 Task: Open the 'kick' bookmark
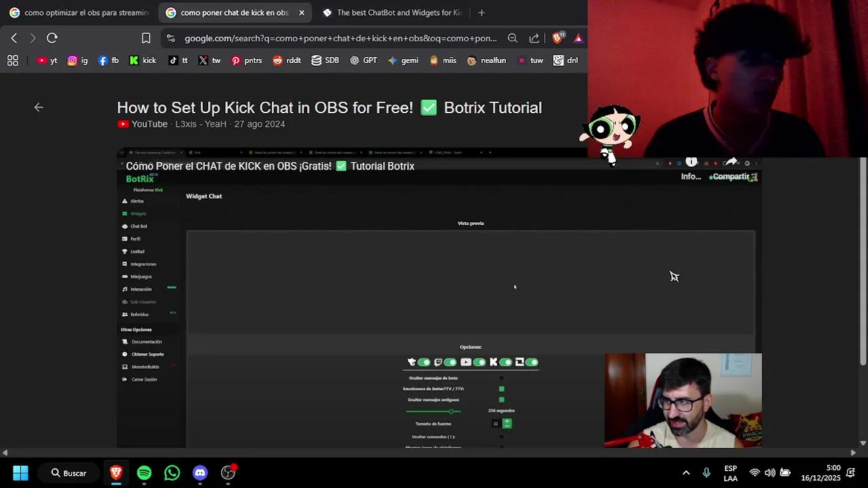[143, 60]
